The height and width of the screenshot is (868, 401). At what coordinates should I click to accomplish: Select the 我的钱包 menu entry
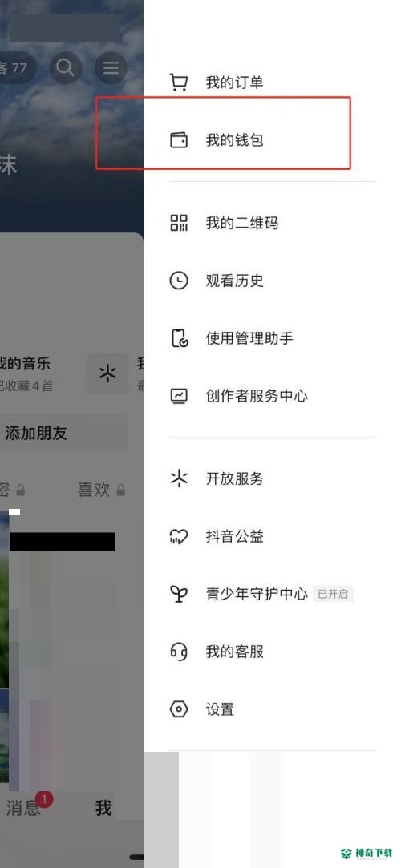[273, 140]
